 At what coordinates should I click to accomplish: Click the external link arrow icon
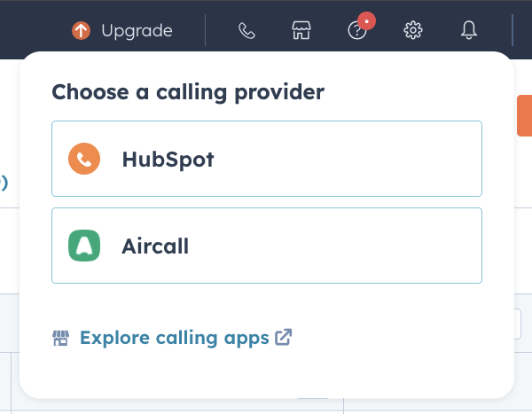(x=284, y=337)
